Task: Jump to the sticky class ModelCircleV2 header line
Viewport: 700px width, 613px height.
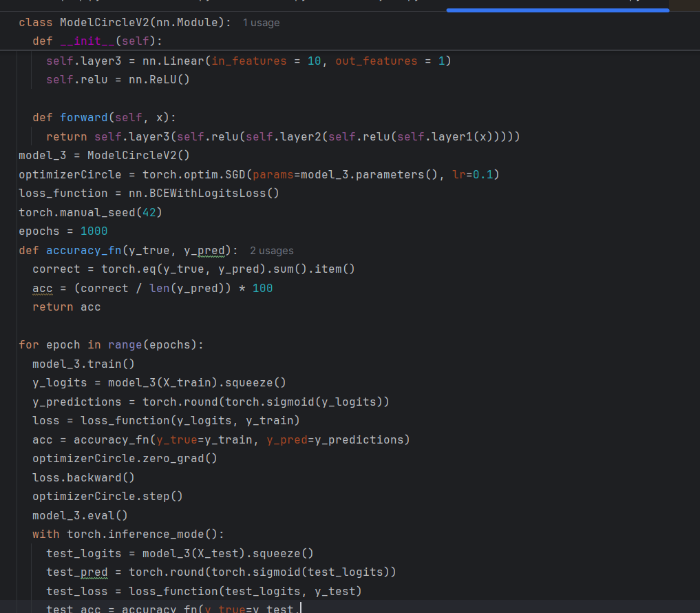Action: click(x=125, y=23)
